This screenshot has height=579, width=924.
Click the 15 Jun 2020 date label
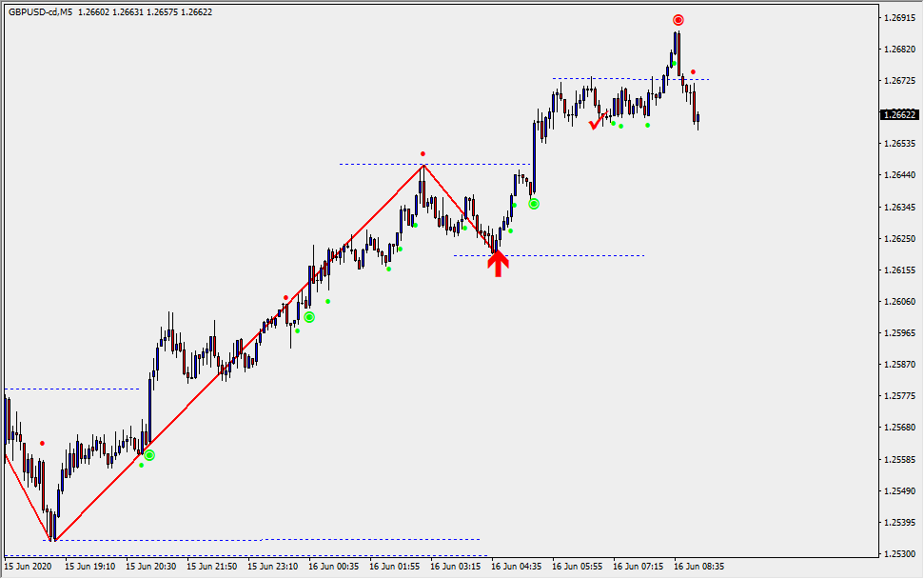[28, 567]
